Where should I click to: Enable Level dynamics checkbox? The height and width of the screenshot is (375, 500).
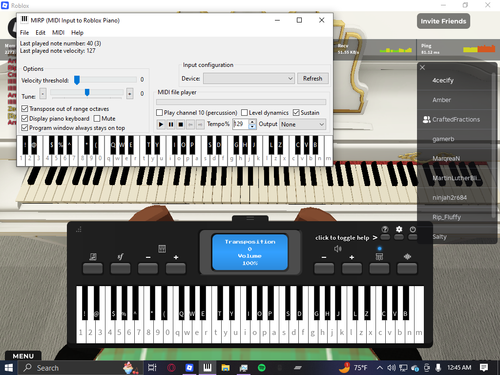(x=244, y=113)
